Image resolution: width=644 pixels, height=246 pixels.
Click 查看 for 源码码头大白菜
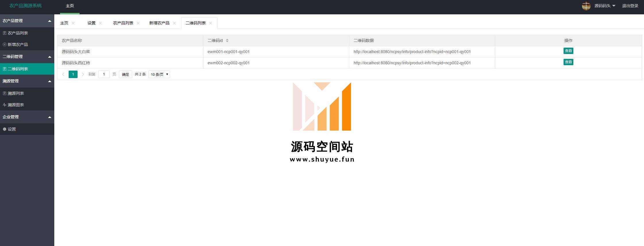568,51
